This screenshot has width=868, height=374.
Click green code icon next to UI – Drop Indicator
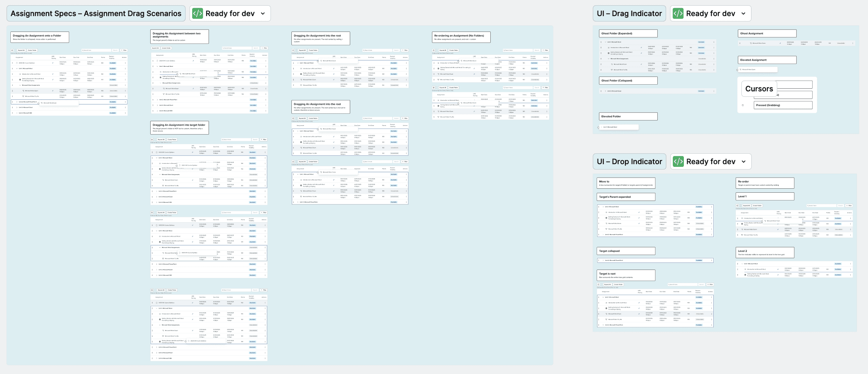(x=678, y=161)
